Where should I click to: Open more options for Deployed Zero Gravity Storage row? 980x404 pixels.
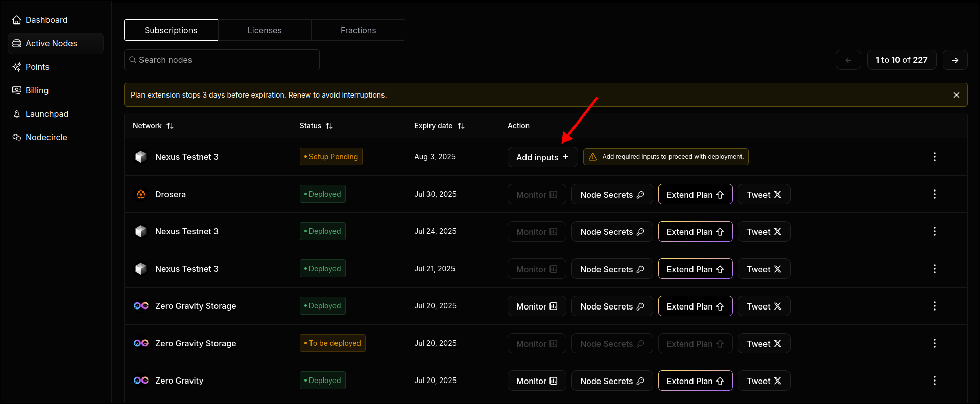tap(935, 306)
